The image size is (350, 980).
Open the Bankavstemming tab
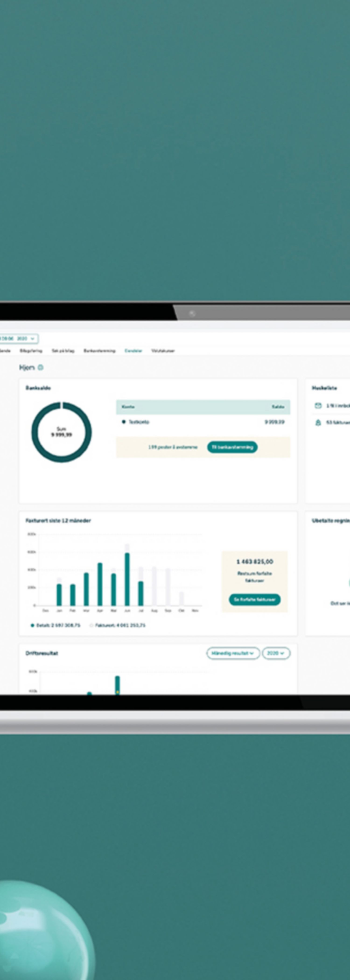pyautogui.click(x=99, y=351)
